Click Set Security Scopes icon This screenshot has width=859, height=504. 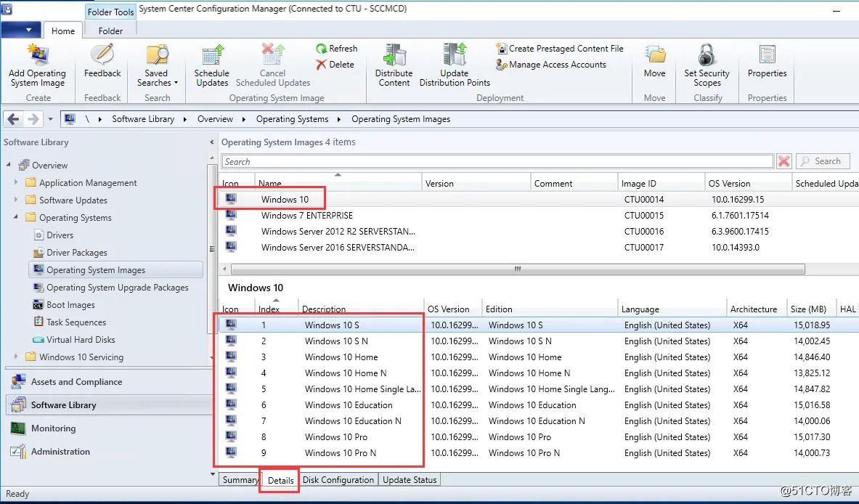point(707,54)
